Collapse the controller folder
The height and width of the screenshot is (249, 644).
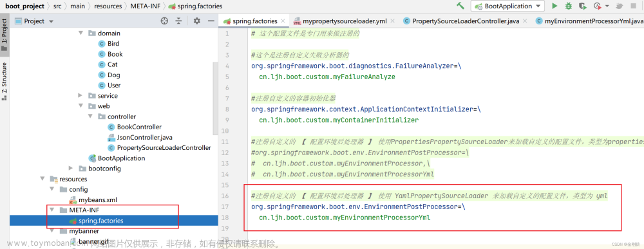click(91, 116)
